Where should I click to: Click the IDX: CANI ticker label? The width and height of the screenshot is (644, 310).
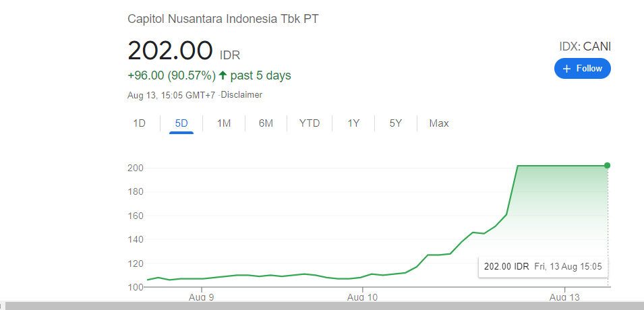point(585,46)
